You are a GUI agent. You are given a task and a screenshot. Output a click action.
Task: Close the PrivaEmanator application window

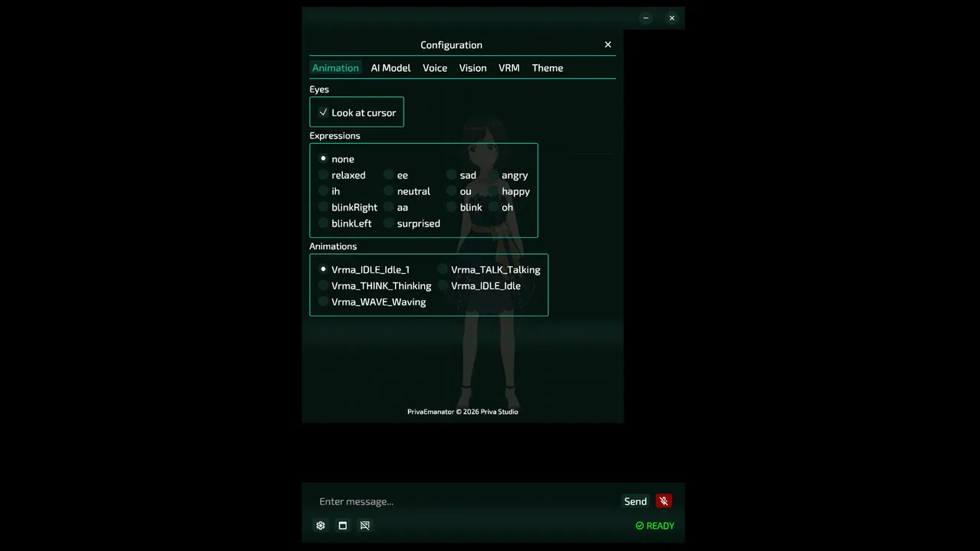click(671, 18)
